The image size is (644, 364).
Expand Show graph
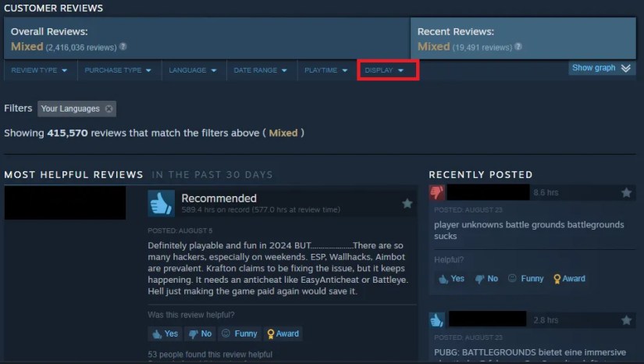coord(601,68)
